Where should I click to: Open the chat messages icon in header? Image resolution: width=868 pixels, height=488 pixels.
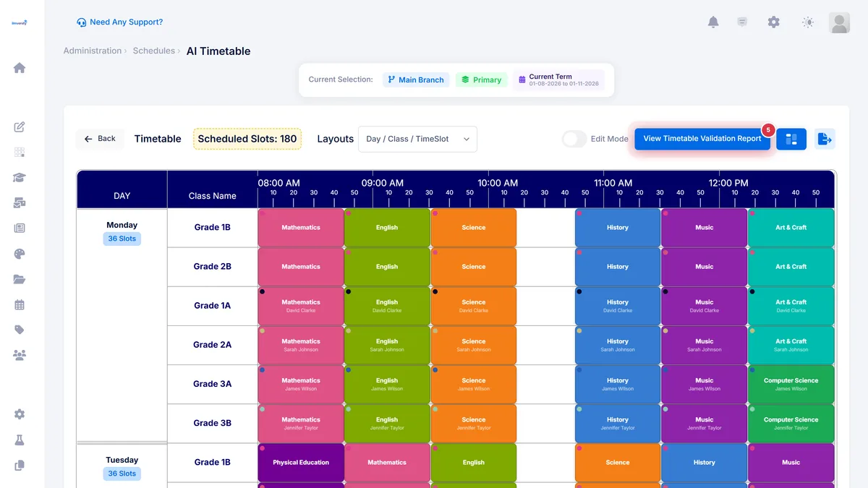[x=742, y=22]
